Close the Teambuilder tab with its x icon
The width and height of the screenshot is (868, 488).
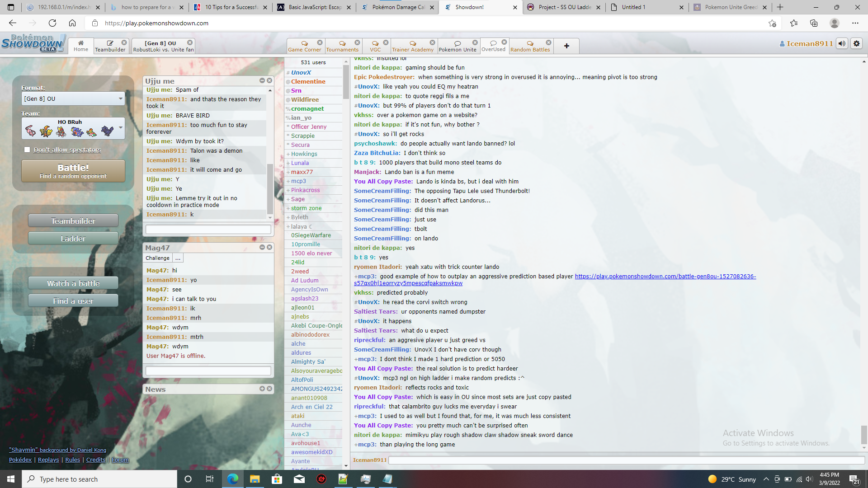[124, 42]
